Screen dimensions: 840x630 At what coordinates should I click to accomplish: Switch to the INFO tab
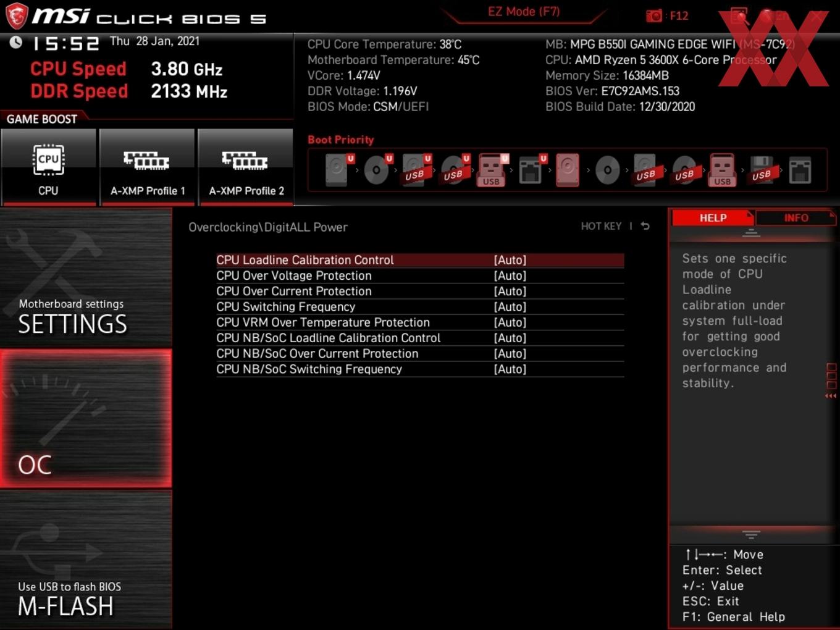(x=796, y=218)
